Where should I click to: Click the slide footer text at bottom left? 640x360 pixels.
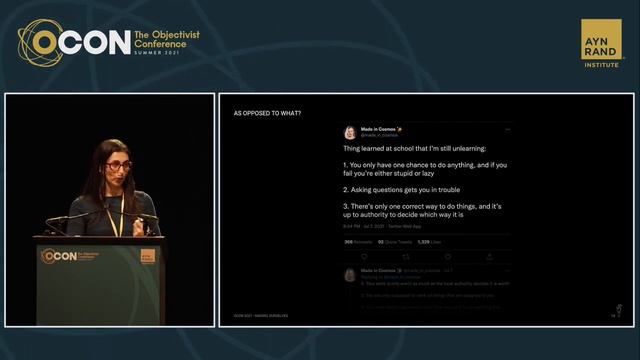261,316
